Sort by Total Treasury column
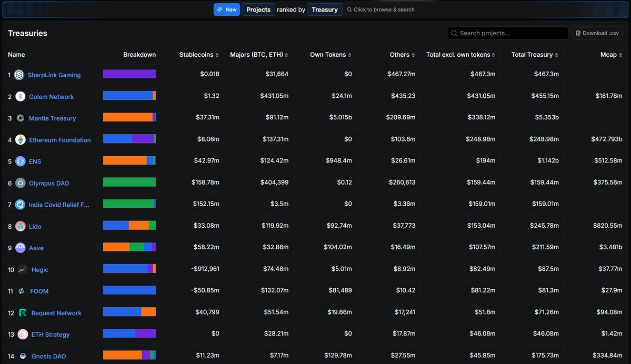Screen dimensions: 631x364 pos(534,55)
